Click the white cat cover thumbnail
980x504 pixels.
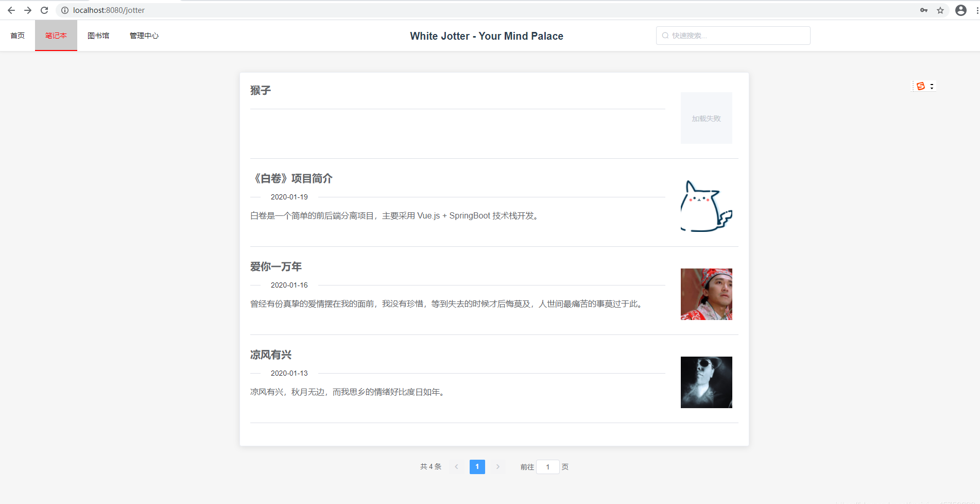click(x=707, y=206)
